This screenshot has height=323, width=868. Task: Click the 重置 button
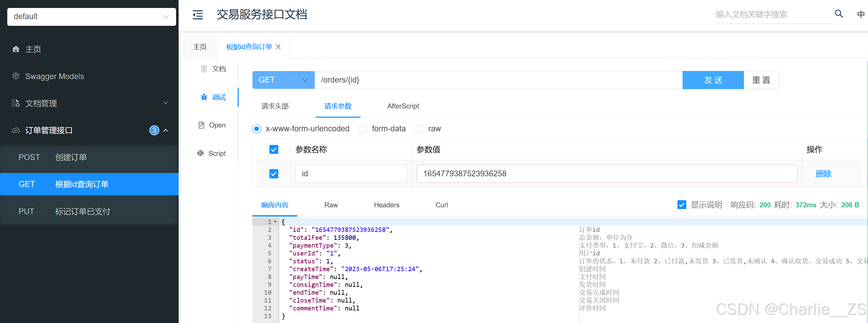tap(761, 80)
